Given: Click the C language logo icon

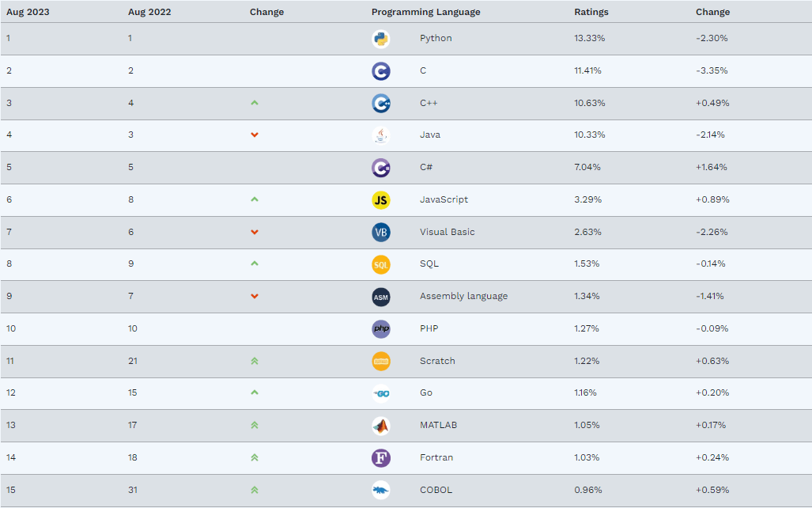Looking at the screenshot, I should 381,71.
